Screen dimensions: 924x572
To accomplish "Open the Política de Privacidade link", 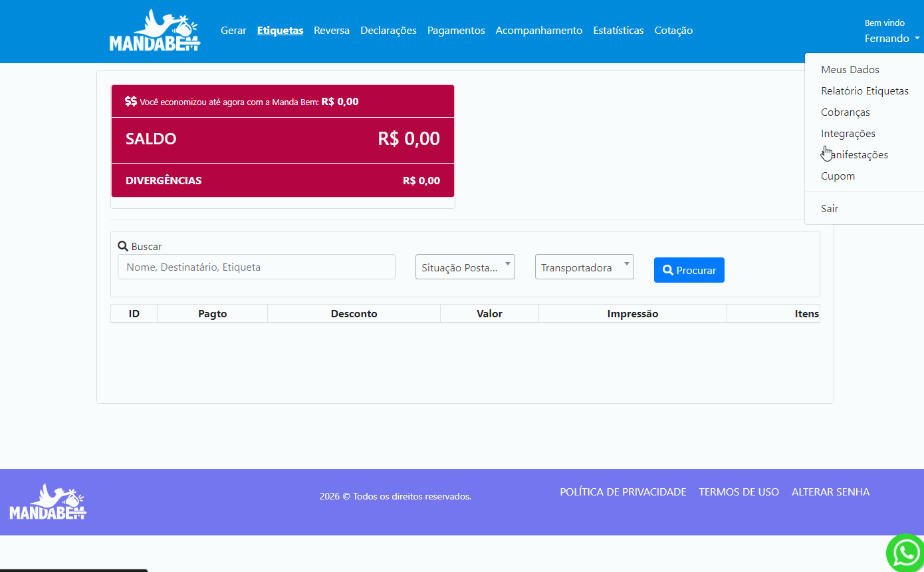I will point(623,492).
